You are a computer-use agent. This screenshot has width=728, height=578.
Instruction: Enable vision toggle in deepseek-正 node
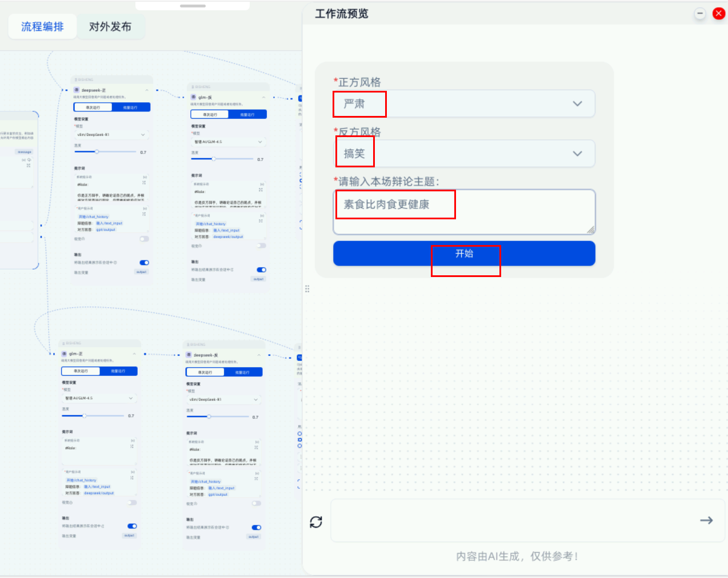coord(144,239)
